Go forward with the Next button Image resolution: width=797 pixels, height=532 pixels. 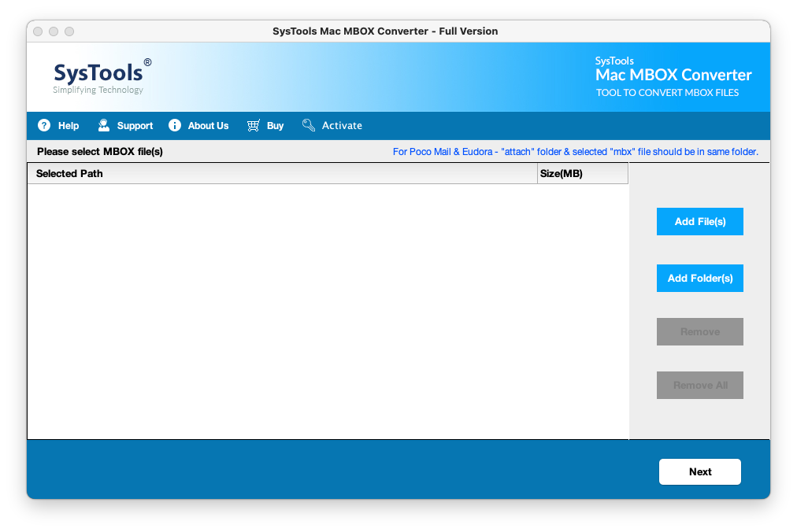(x=700, y=471)
